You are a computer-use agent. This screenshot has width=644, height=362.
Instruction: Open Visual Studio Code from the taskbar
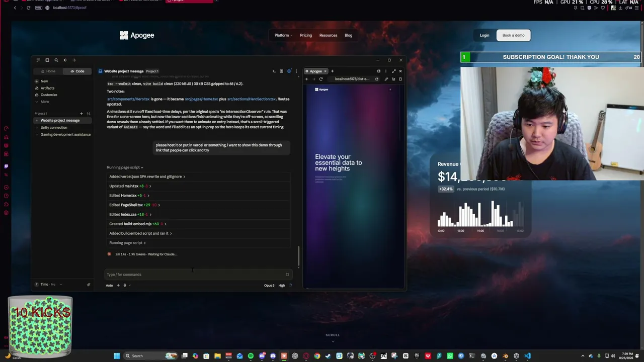coord(527,356)
